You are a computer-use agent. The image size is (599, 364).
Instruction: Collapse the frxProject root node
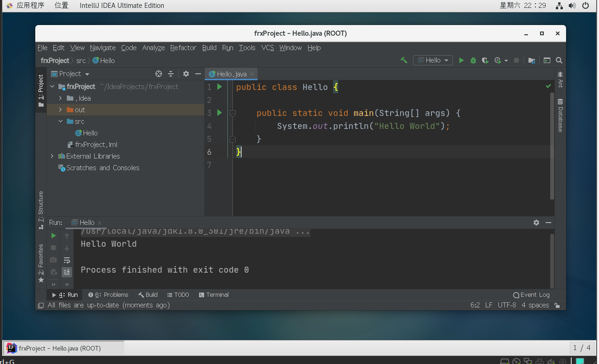pos(52,87)
